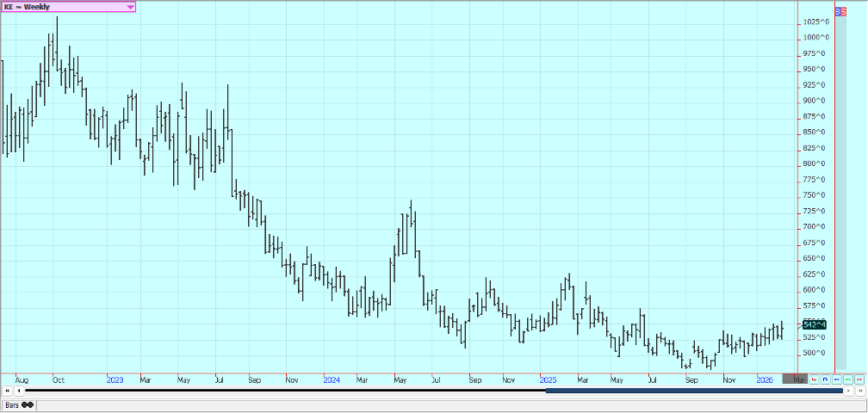Image resolution: width=868 pixels, height=413 pixels.
Task: Click the blue B buy button
Action: [838, 12]
